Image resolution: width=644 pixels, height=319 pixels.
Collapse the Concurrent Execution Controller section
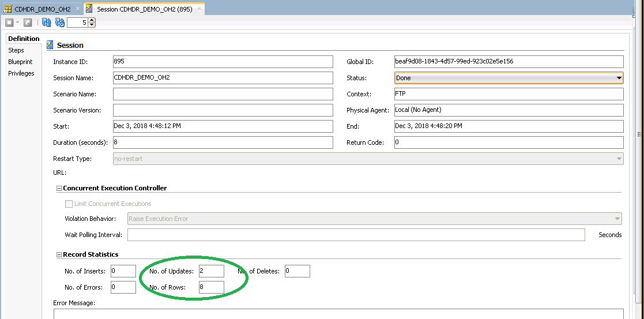59,188
